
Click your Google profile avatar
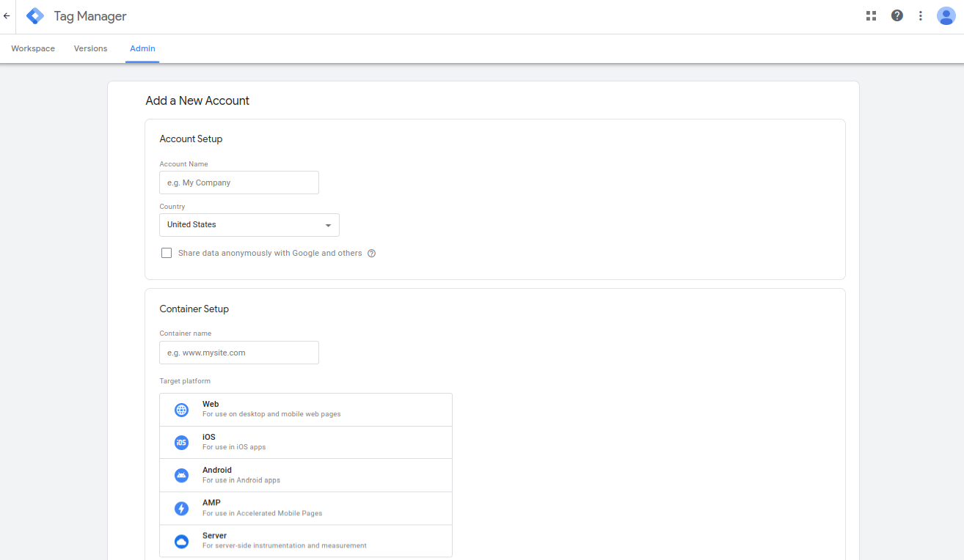point(946,15)
